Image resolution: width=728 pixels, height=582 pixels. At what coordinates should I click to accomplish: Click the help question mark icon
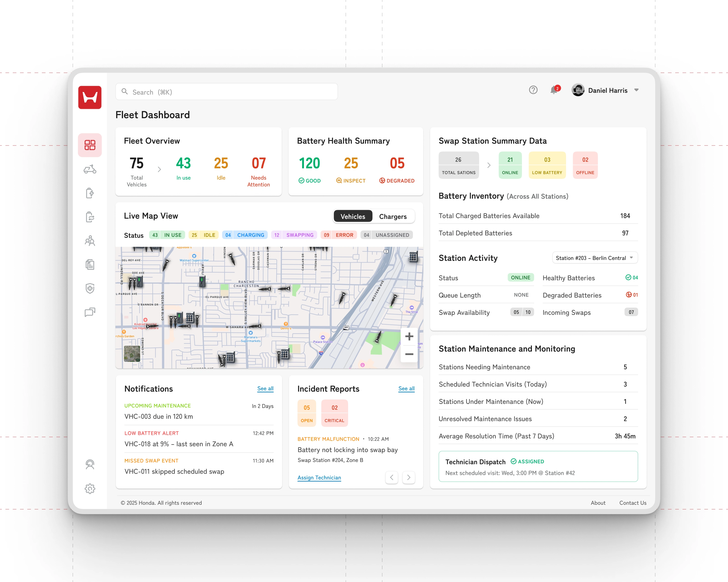533,90
